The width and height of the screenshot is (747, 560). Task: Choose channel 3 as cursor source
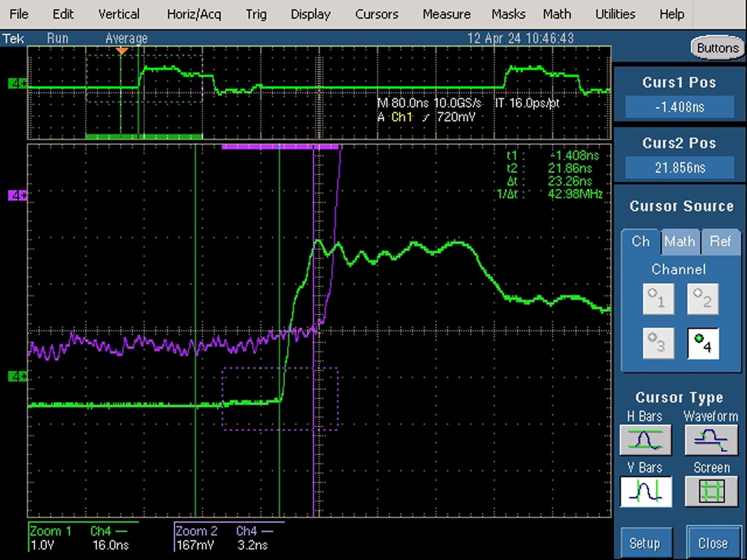[x=658, y=343]
